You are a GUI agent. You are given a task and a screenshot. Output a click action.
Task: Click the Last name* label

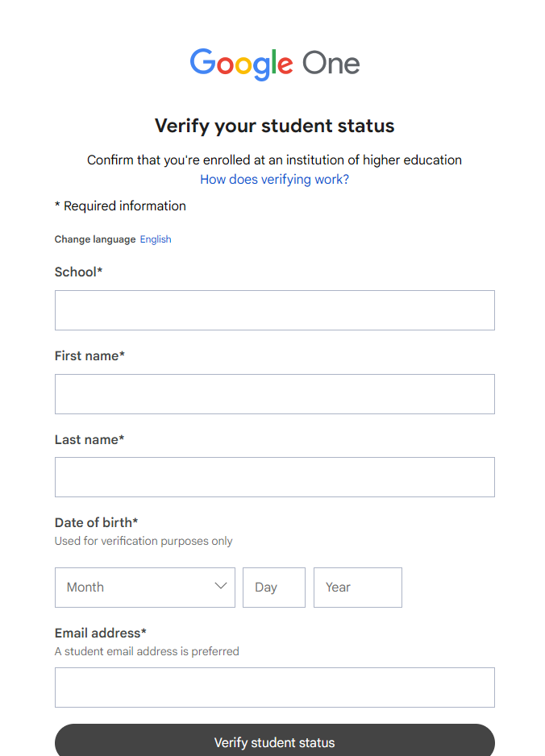89,439
